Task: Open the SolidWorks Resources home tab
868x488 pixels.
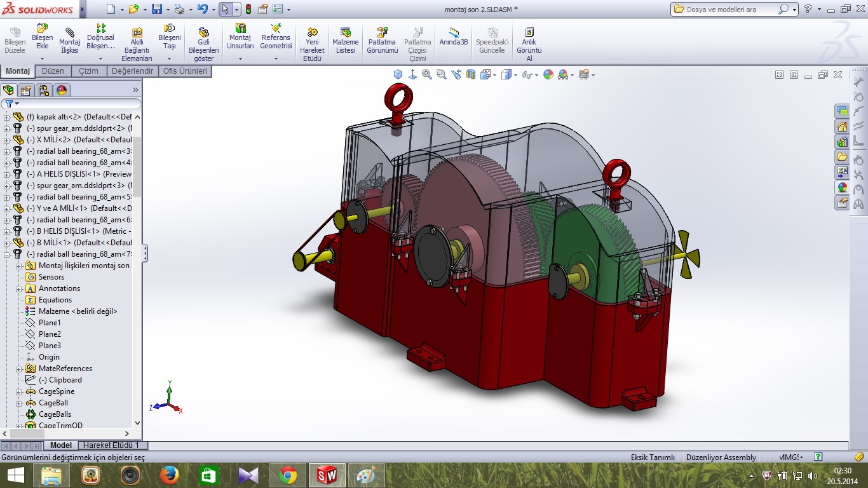Action: (842, 126)
